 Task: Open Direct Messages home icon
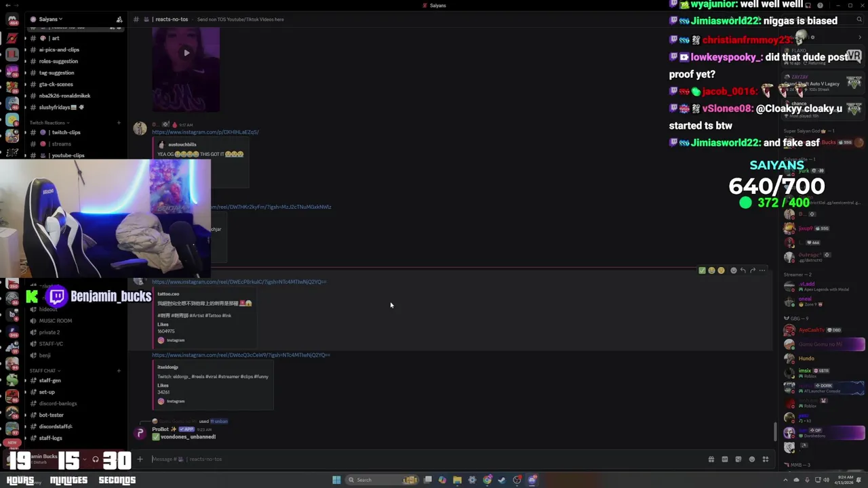(x=12, y=20)
